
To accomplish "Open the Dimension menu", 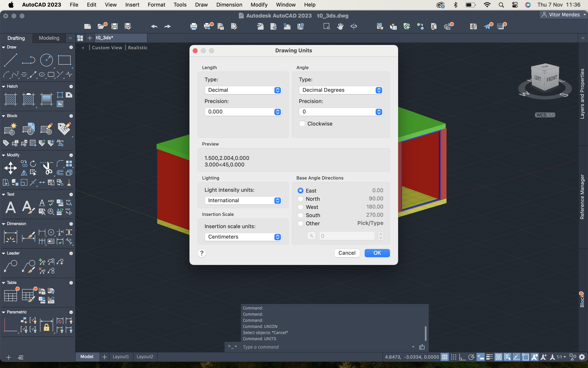I will [229, 5].
